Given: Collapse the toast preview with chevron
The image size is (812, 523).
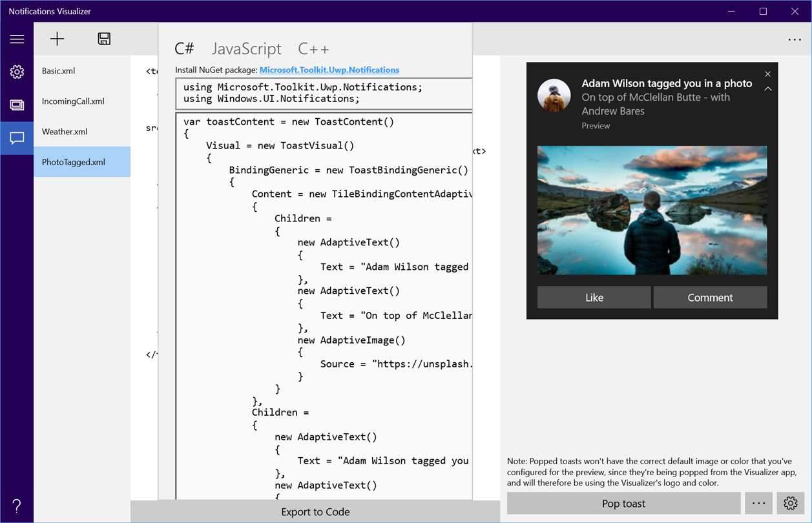Looking at the screenshot, I should pos(767,89).
